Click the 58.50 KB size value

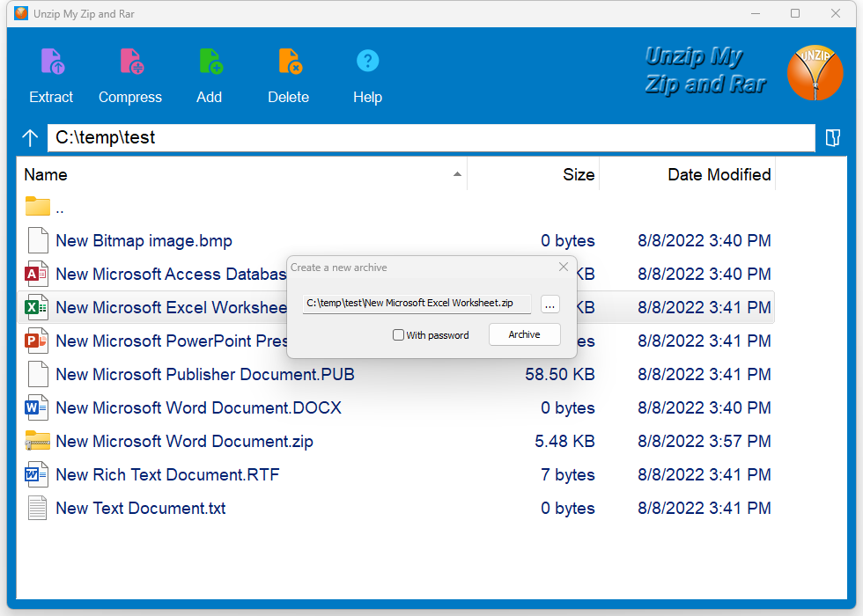pos(560,375)
